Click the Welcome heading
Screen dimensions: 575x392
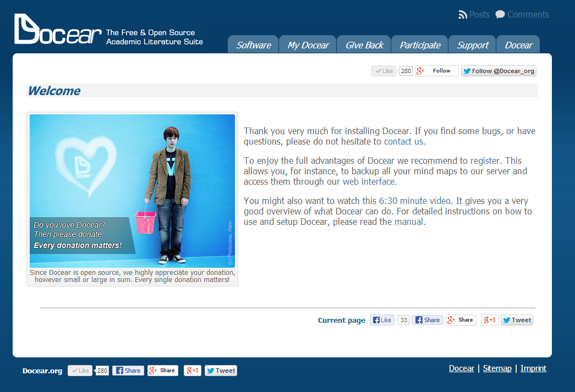point(54,91)
